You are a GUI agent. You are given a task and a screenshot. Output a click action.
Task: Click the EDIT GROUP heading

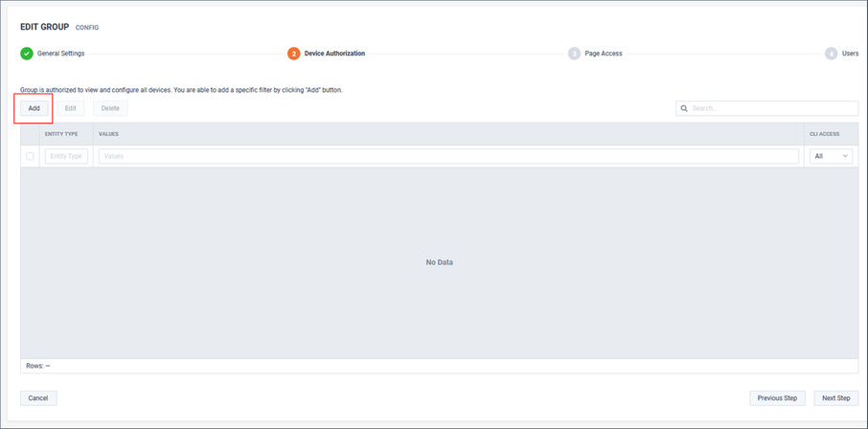point(45,27)
